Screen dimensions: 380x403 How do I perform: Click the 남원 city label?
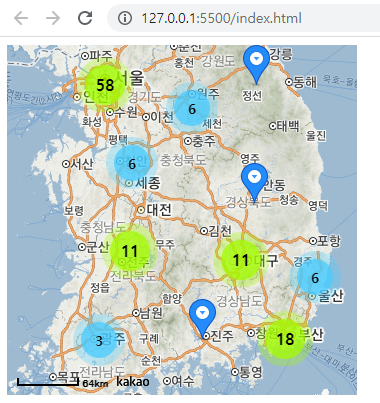coord(151,313)
